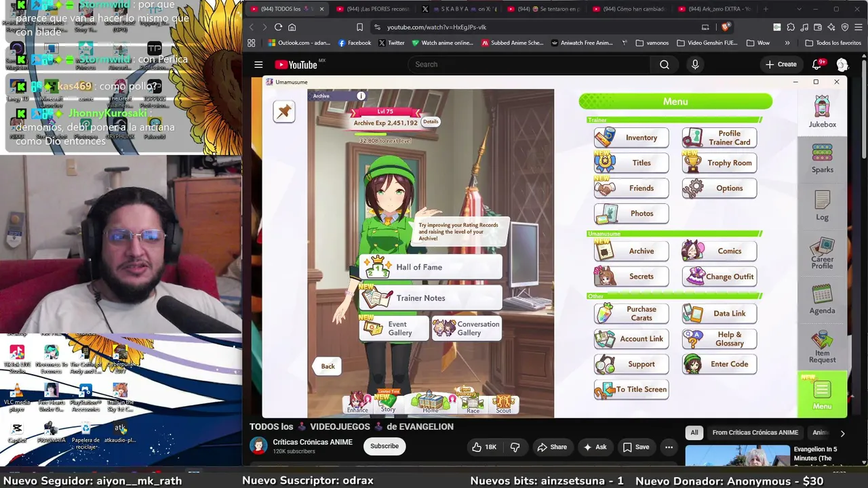
Task: Open Inventory in the game menu
Action: 631,138
